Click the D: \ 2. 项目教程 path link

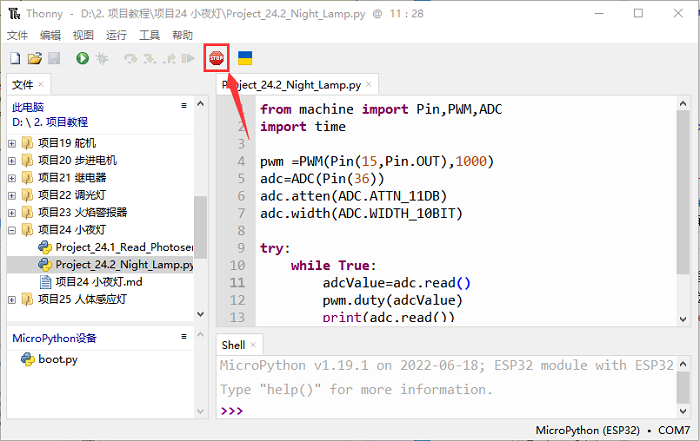click(x=51, y=122)
